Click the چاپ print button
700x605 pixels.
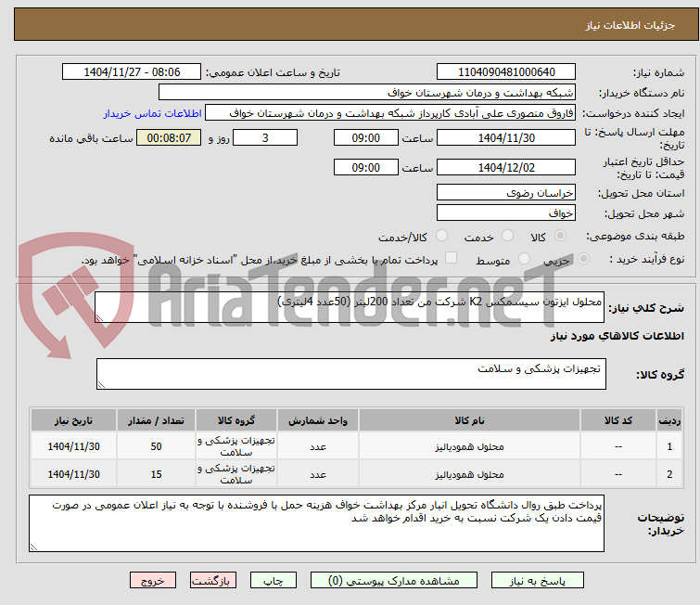(x=273, y=581)
